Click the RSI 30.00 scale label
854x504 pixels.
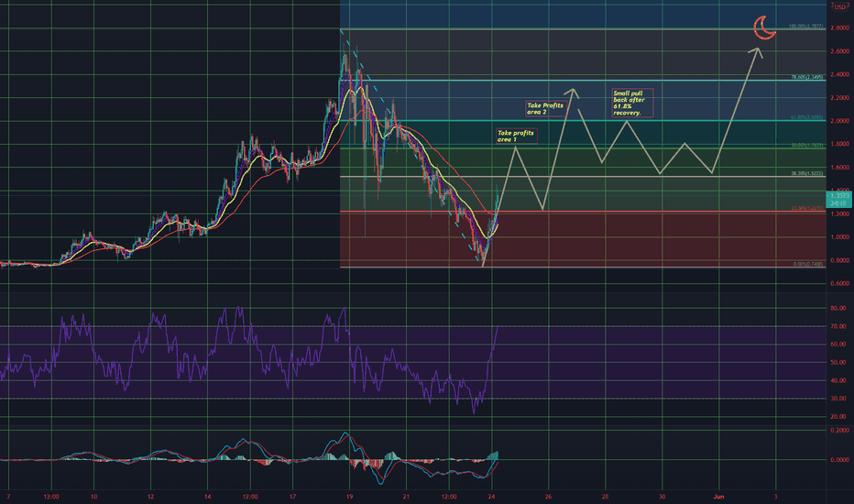838,399
